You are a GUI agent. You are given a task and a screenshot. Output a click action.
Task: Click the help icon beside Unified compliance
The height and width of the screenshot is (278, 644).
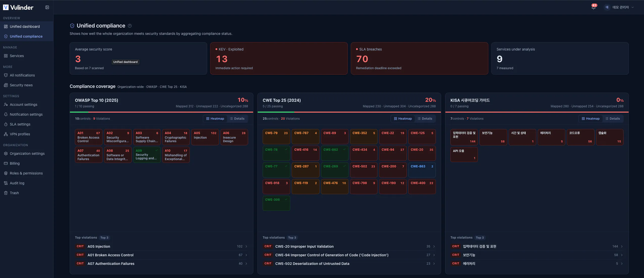[x=130, y=26]
